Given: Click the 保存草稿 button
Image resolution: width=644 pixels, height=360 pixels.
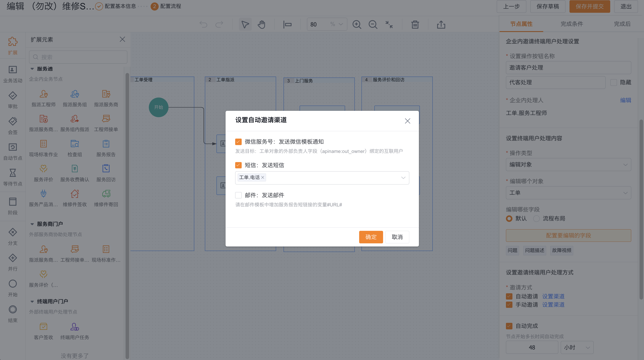Looking at the screenshot, I should [x=548, y=6].
